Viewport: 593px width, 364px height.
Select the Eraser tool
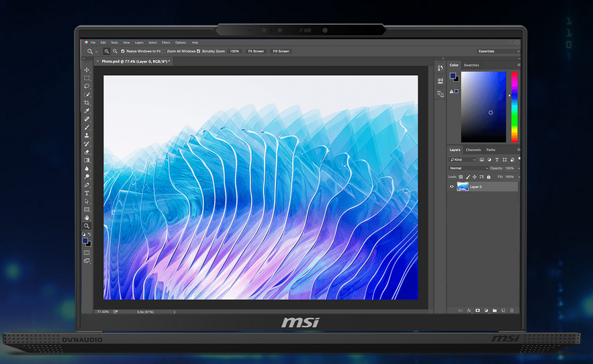tap(87, 152)
